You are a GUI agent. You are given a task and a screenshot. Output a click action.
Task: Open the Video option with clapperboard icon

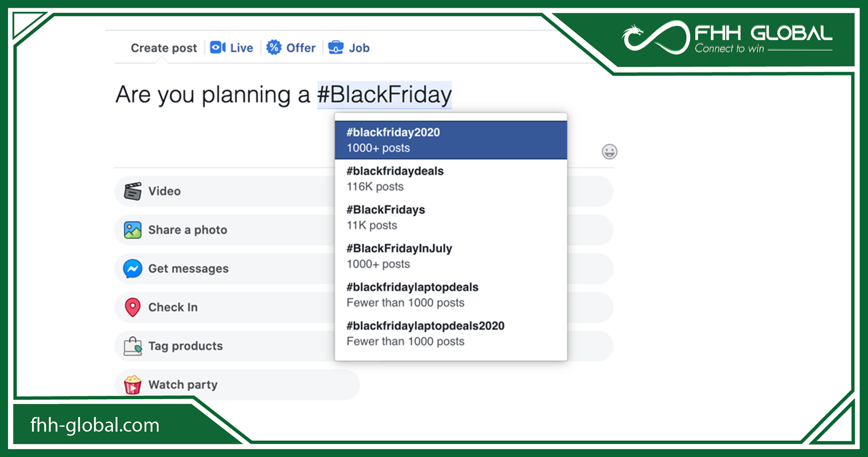point(132,191)
